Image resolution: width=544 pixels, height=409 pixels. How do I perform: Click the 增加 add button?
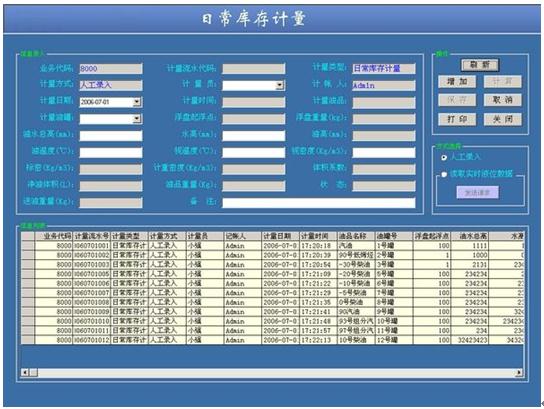point(457,82)
